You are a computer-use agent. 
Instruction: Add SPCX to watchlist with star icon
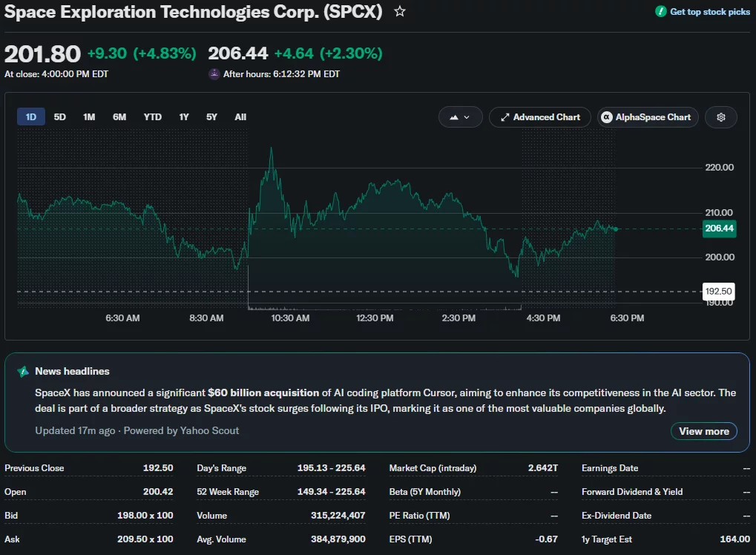click(x=400, y=11)
